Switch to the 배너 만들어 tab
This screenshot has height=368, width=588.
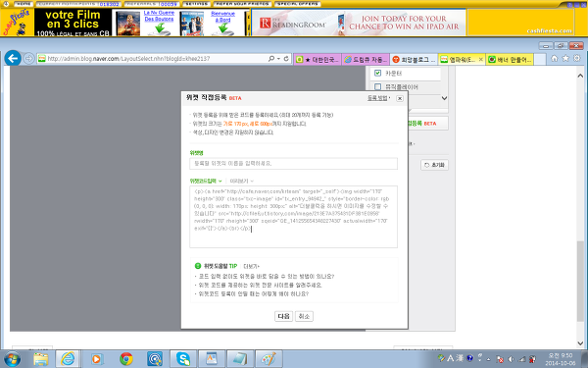pos(510,59)
